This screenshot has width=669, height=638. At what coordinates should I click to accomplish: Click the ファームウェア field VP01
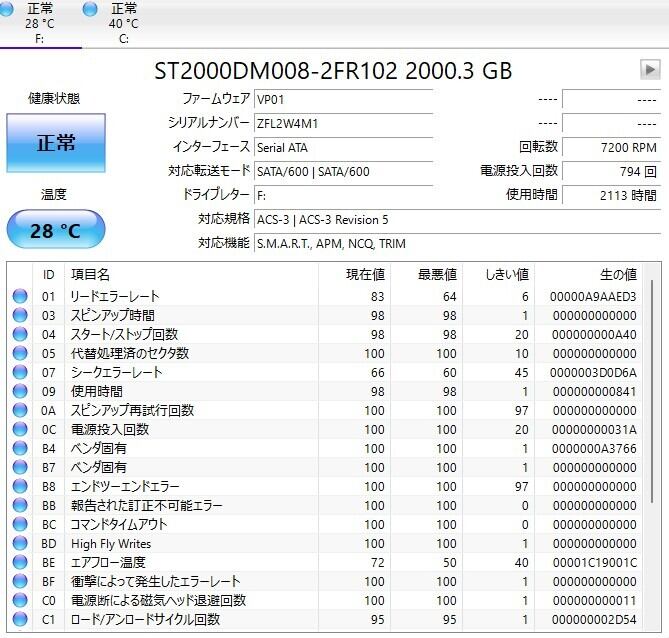point(342,99)
